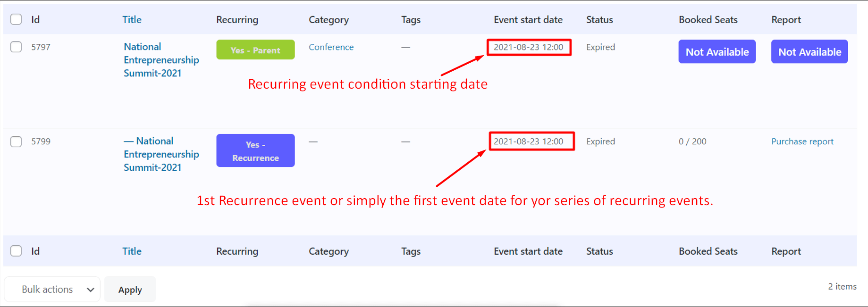Click Not Available under Booked Seats
This screenshot has height=307, width=868.
tap(716, 51)
